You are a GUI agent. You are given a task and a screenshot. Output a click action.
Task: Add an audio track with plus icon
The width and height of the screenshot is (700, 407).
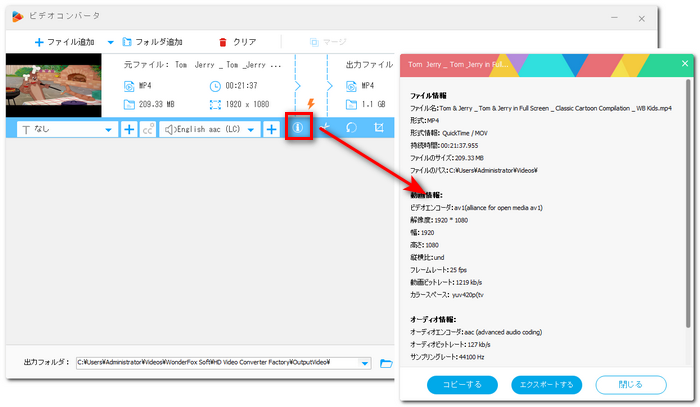271,129
